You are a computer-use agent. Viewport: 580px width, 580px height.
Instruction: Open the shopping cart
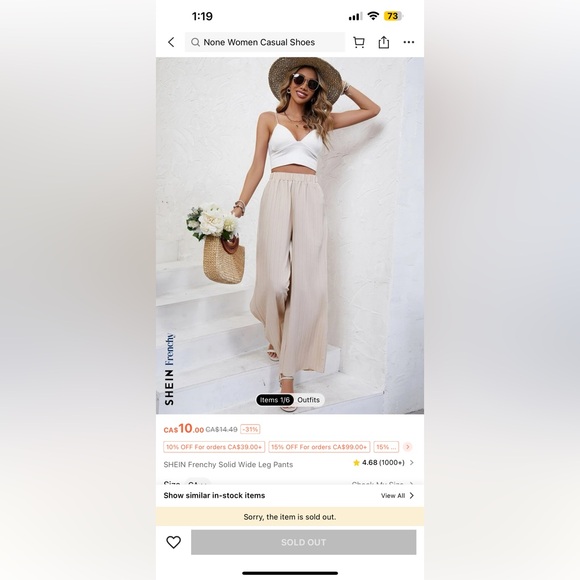coord(358,42)
